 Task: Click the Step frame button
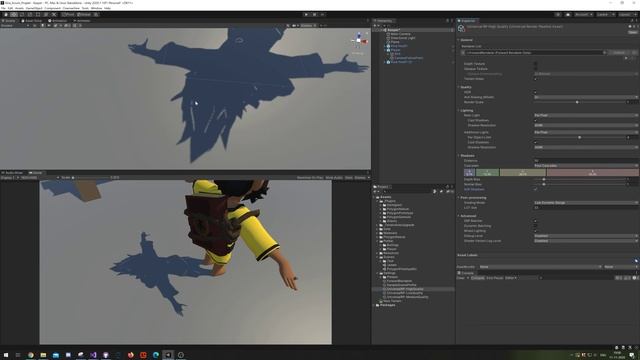click(x=322, y=14)
